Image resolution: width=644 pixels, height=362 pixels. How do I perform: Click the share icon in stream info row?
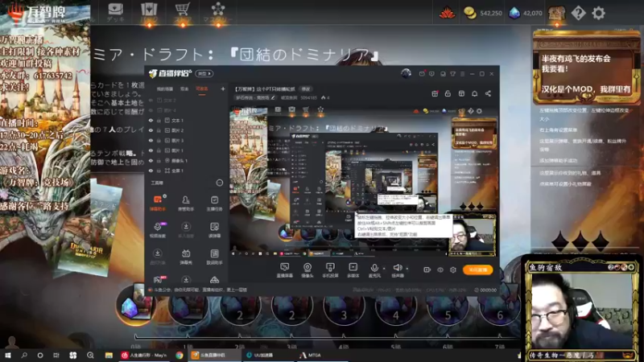pos(488,93)
